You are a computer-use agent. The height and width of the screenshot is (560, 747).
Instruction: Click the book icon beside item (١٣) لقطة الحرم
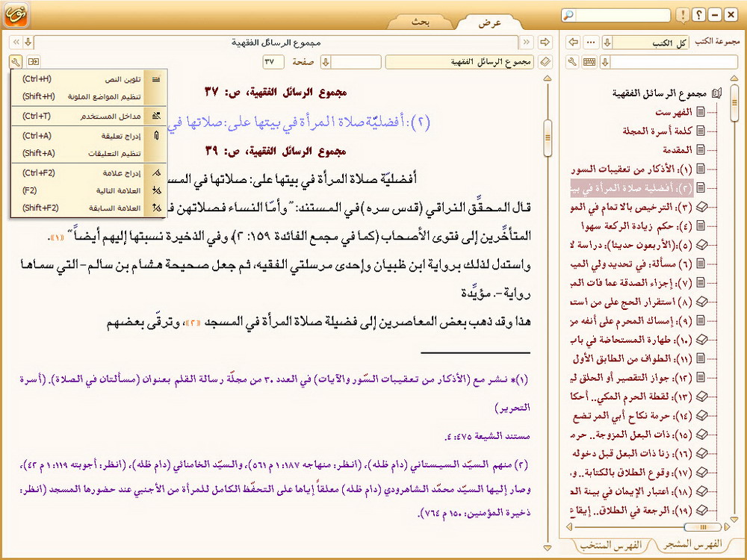(701, 396)
